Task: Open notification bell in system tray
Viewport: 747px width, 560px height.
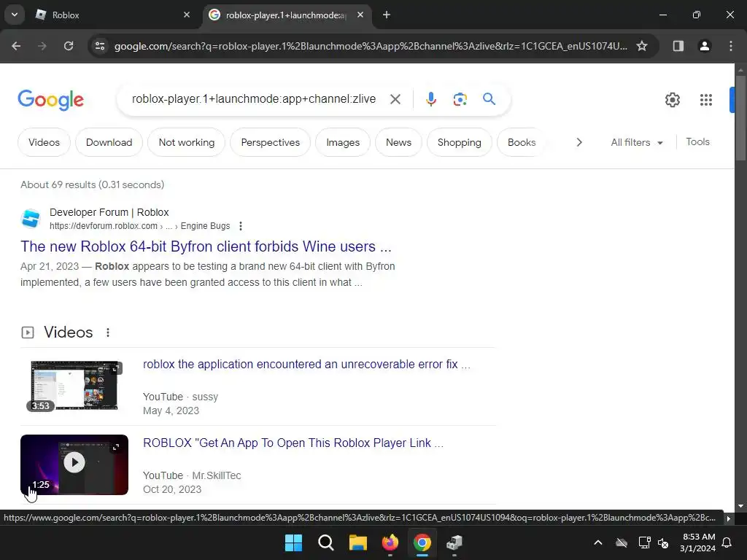Action: click(727, 542)
